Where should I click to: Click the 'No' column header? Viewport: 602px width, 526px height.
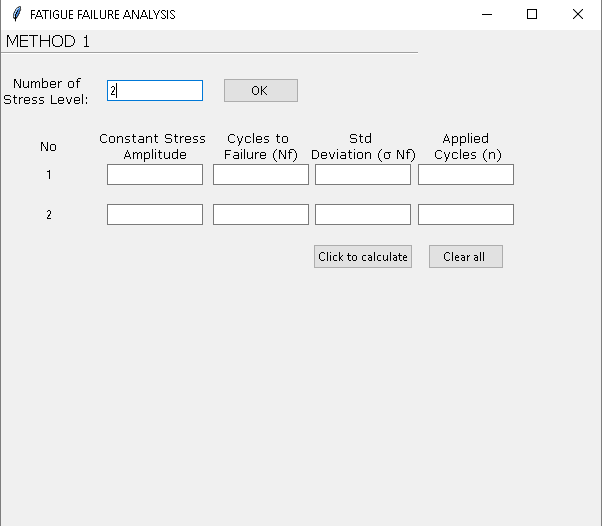48,147
